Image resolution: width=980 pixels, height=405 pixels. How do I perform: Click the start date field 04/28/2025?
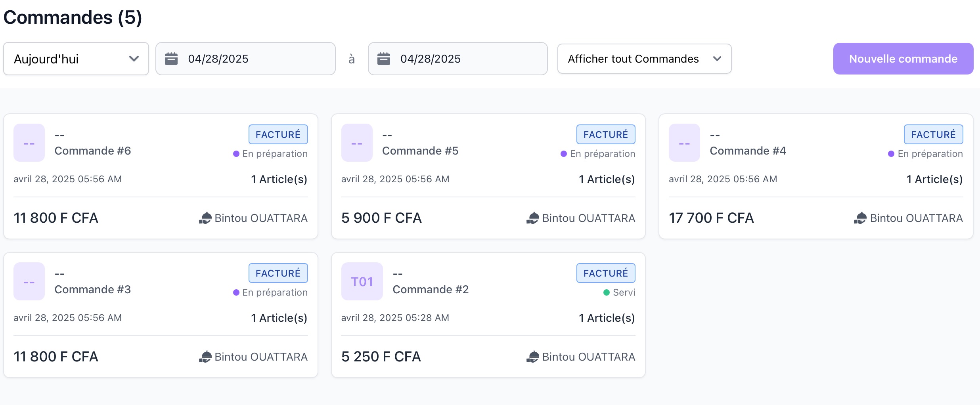coord(245,59)
